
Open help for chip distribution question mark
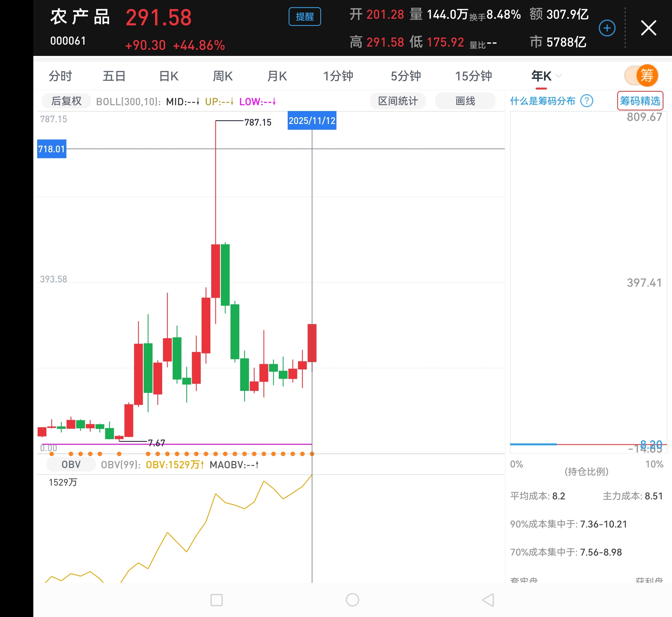pyautogui.click(x=587, y=101)
